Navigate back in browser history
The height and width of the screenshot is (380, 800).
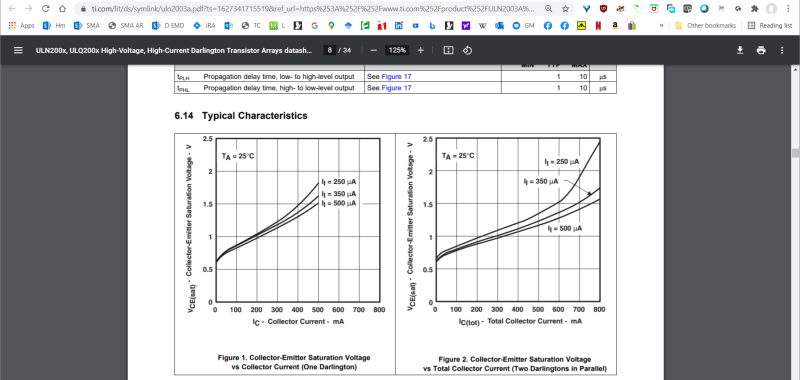[x=13, y=9]
